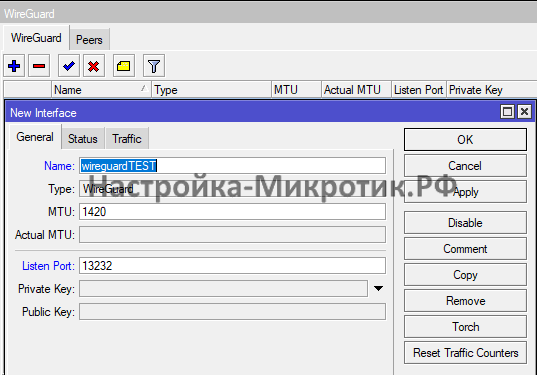Select the WireGuard tab

[36, 38]
